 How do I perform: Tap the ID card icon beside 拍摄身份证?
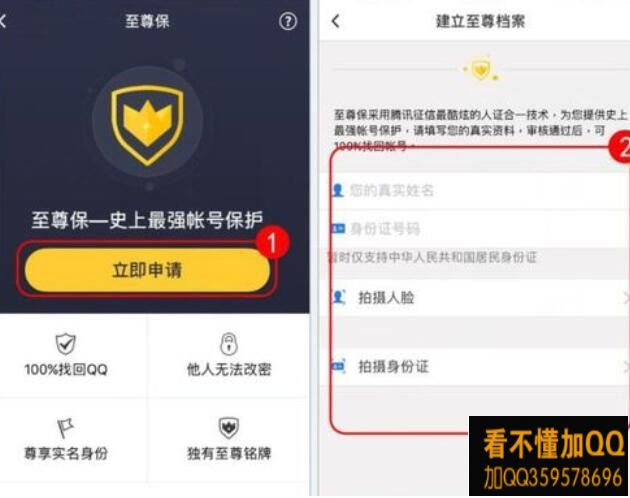tap(338, 366)
